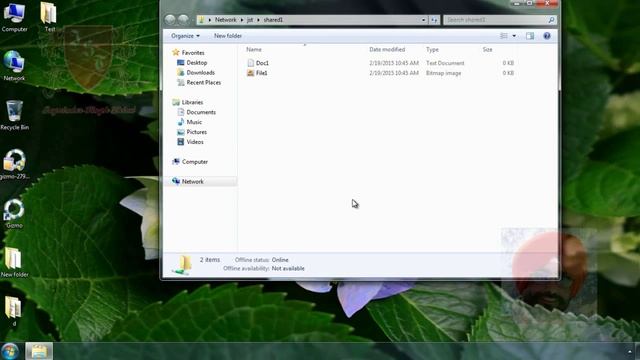Viewport: 640px width, 360px height.
Task: Click the Explorer taskbar button
Action: [x=39, y=351]
